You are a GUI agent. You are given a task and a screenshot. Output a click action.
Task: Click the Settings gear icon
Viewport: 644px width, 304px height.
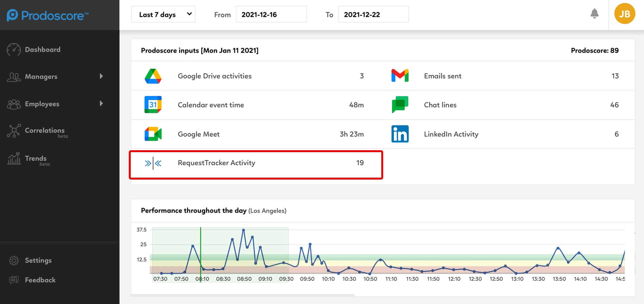pos(14,260)
